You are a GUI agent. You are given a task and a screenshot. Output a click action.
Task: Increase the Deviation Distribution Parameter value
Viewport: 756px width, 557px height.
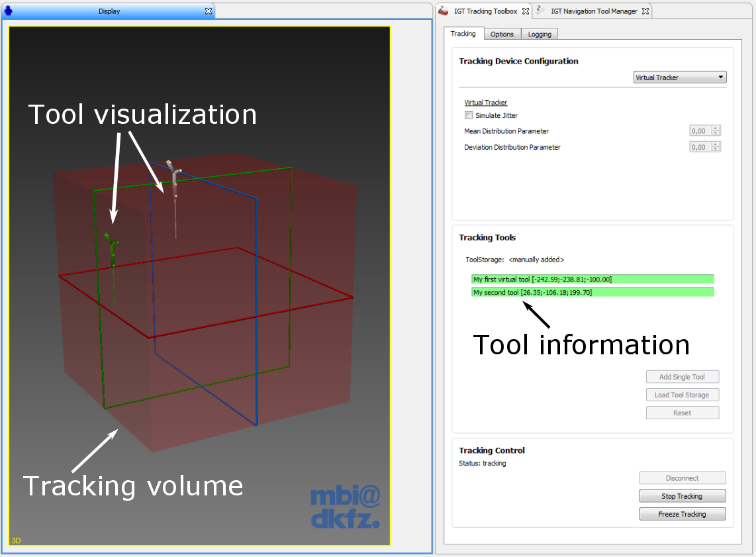[716, 144]
